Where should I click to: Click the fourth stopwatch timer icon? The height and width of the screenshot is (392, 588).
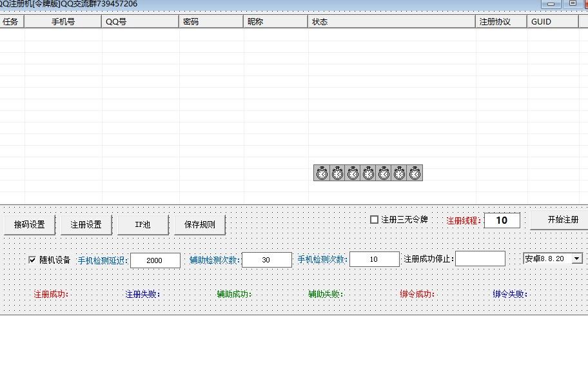pos(368,173)
